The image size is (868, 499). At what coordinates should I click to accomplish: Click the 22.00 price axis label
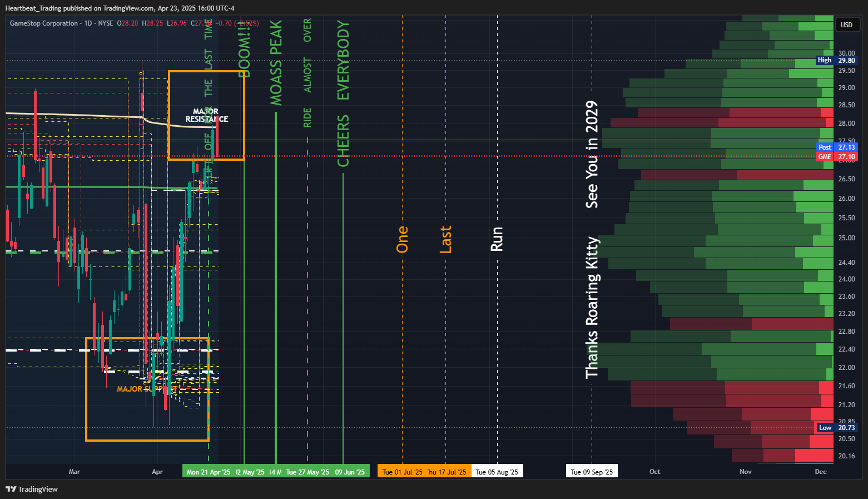tap(846, 368)
